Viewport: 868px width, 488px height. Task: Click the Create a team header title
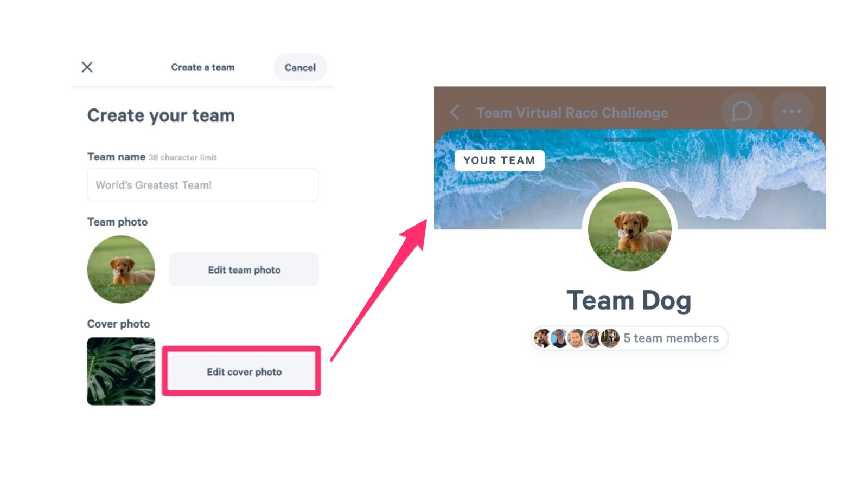point(203,67)
